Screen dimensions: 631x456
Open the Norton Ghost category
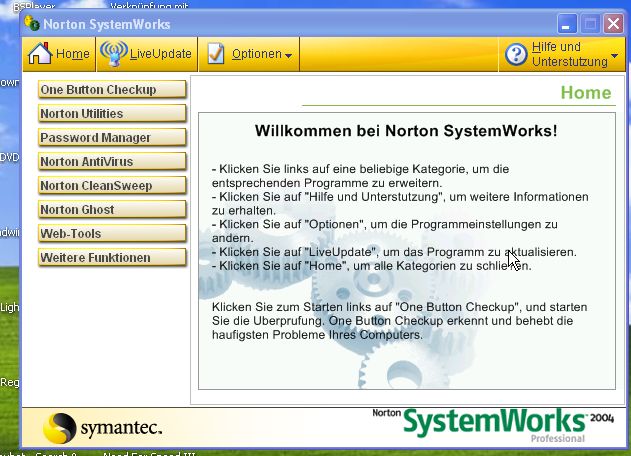[112, 209]
